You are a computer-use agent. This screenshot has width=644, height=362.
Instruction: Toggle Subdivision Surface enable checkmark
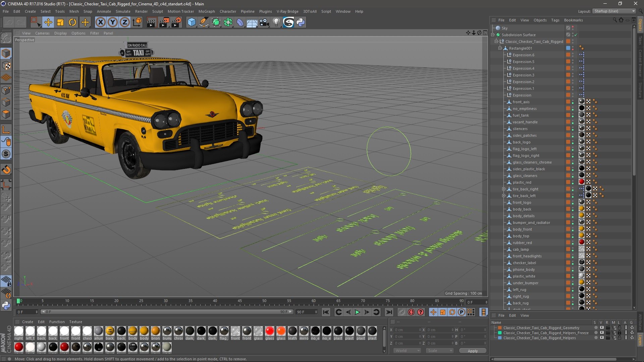click(576, 35)
